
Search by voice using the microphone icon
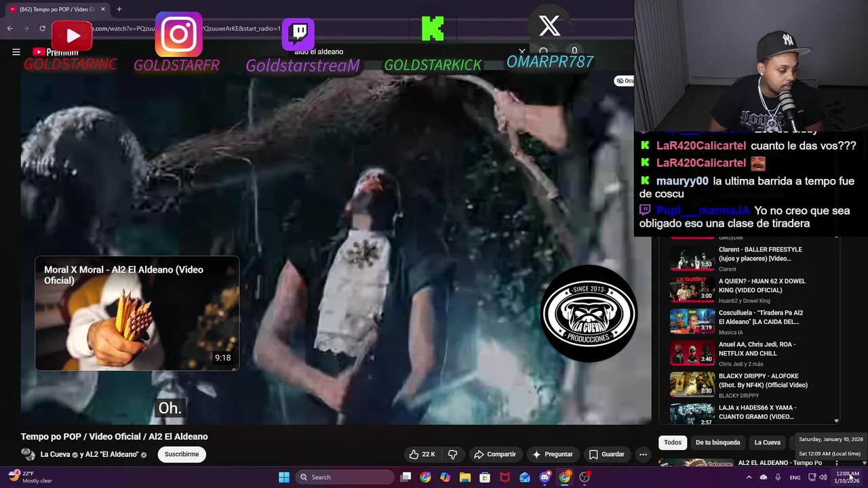(574, 52)
